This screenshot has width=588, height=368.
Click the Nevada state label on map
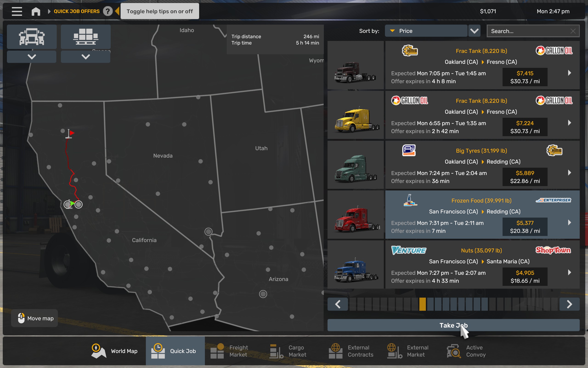(x=163, y=155)
